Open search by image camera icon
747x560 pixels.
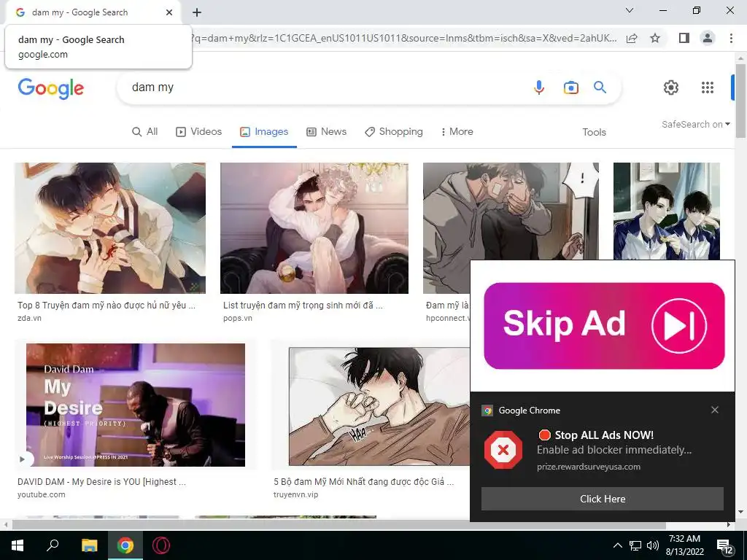point(570,87)
